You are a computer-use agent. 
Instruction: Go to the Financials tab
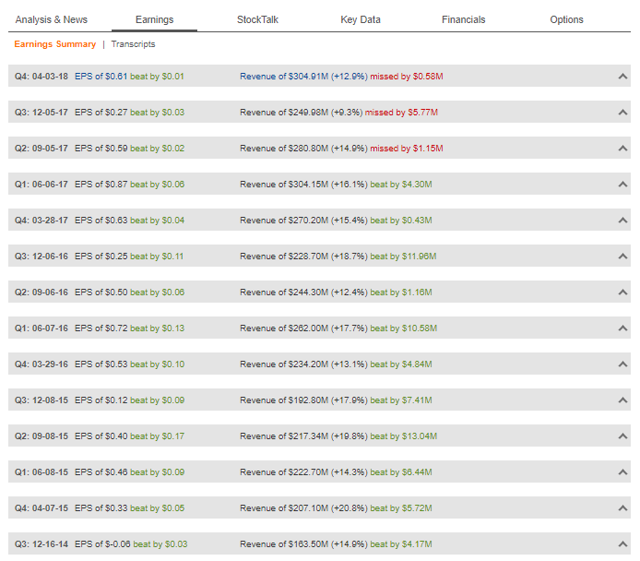point(463,20)
